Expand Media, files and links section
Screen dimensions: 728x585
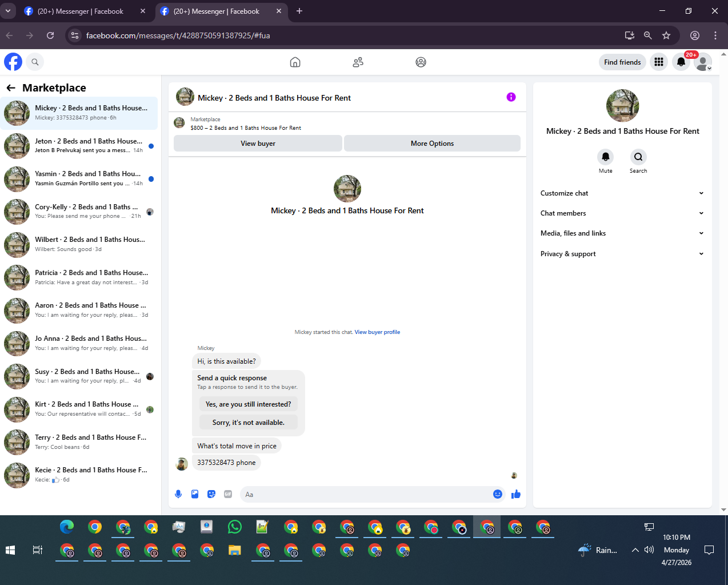click(x=622, y=233)
